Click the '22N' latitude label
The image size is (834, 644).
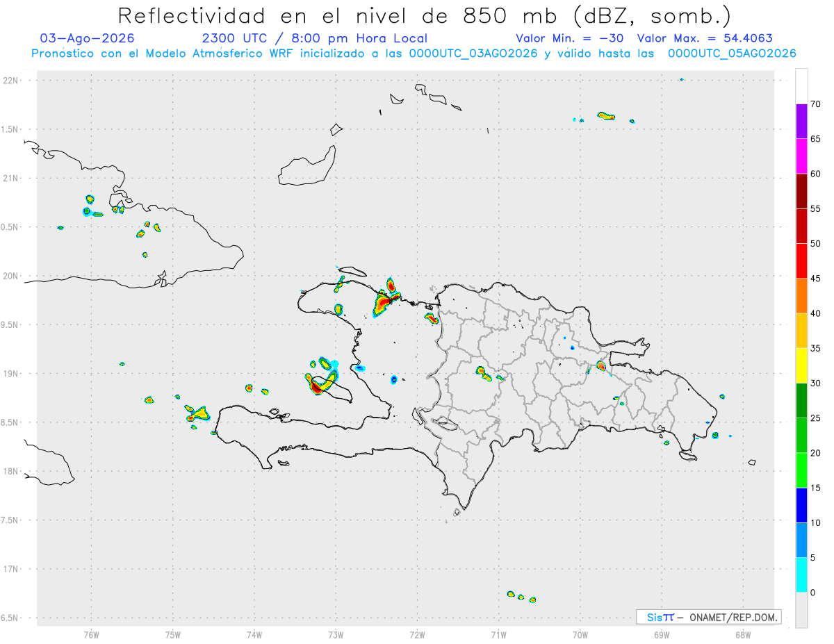[10, 80]
